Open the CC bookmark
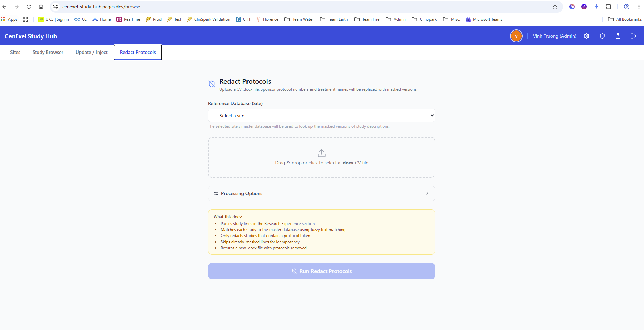 coord(81,19)
